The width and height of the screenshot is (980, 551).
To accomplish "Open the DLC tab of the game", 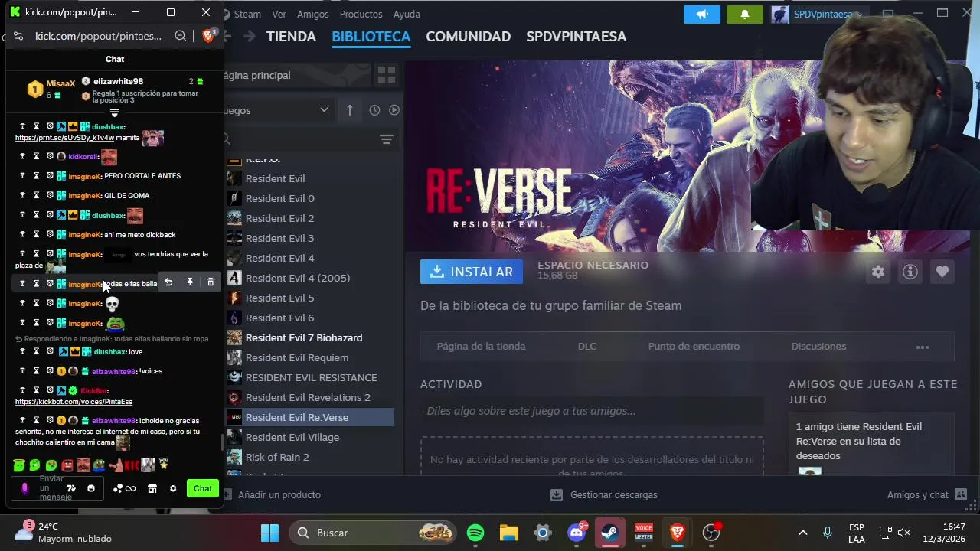I will coord(586,346).
